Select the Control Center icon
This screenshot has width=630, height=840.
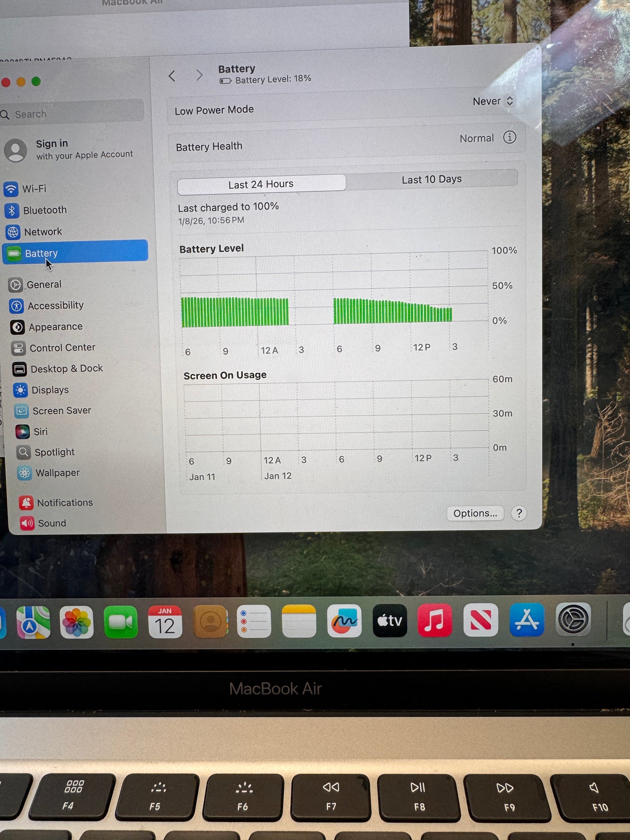pos(18,348)
